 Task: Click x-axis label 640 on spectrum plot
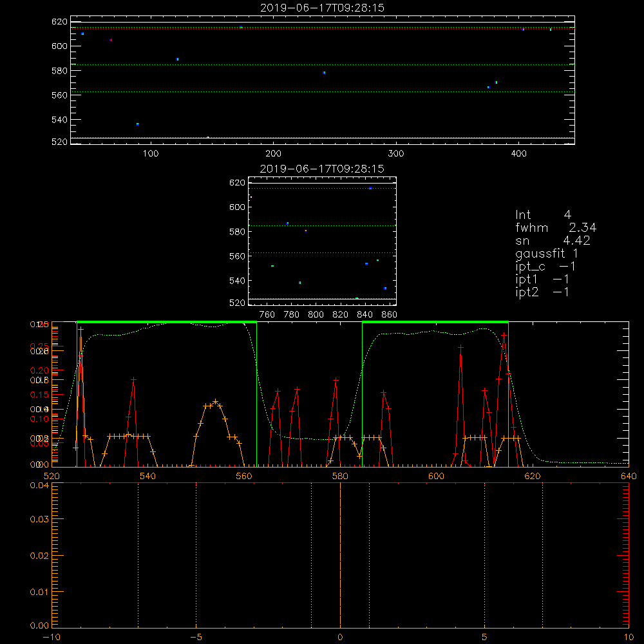click(629, 476)
